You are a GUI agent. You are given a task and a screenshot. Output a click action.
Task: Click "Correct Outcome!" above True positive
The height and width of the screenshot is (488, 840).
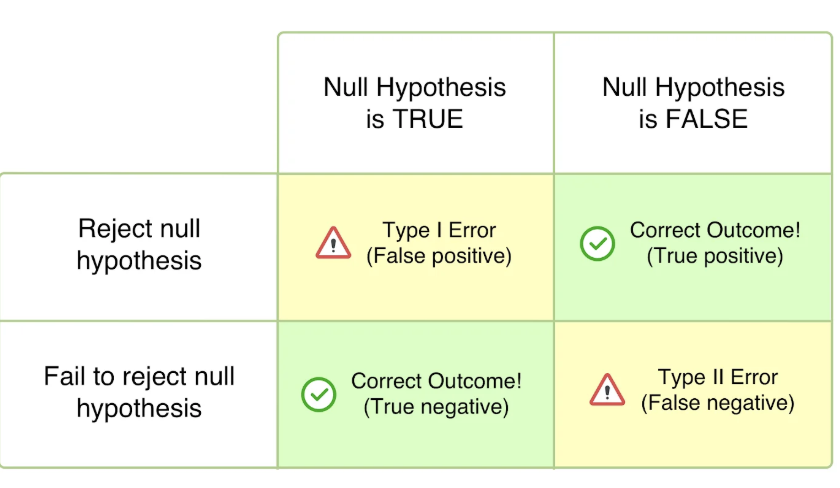click(715, 230)
